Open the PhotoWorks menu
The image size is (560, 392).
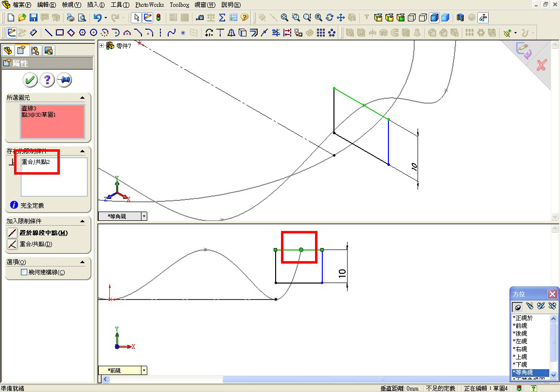149,5
